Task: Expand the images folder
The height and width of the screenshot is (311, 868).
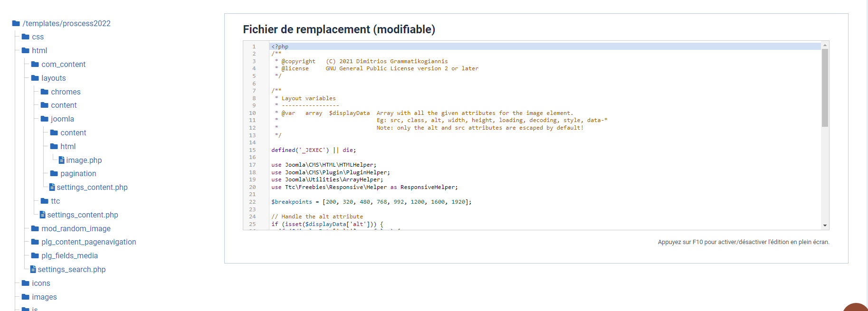Action: [44, 297]
